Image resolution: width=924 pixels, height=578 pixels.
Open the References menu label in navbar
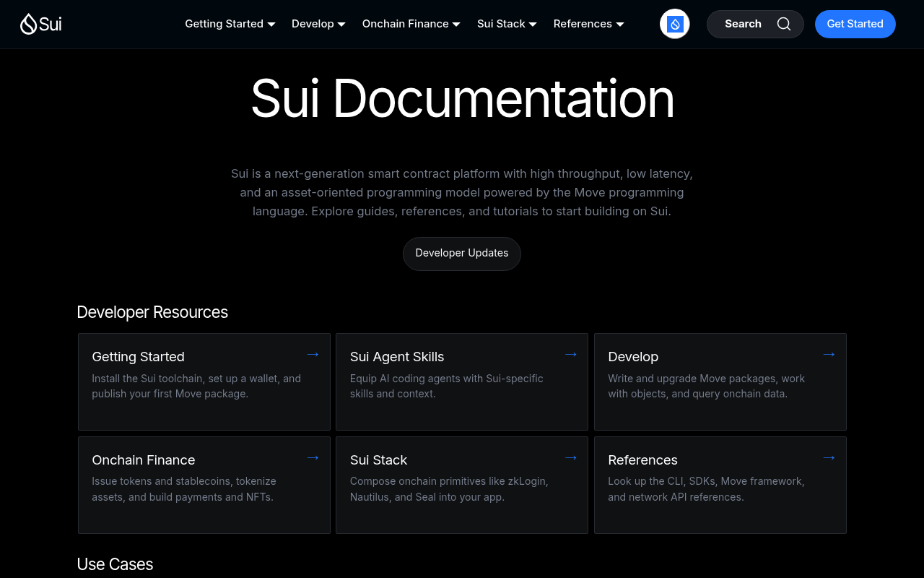click(583, 24)
